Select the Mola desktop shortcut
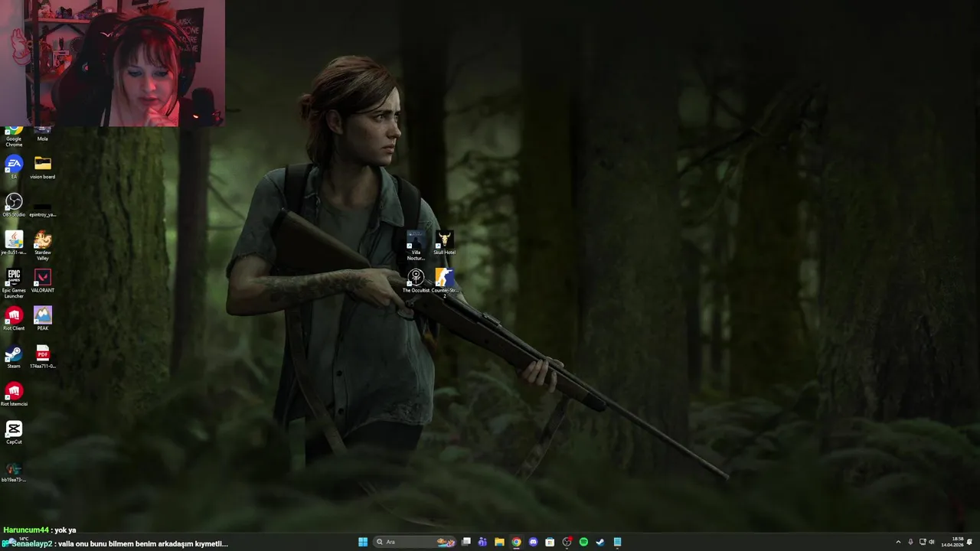 [x=43, y=134]
